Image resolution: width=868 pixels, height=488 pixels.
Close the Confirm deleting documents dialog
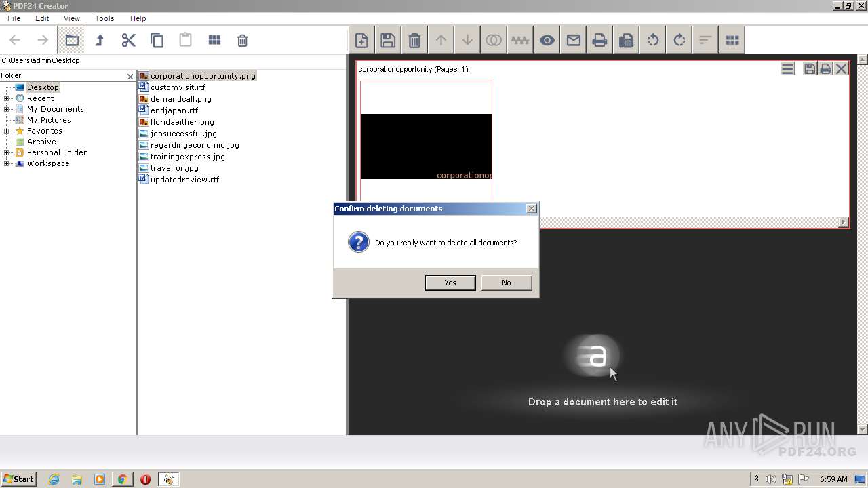(532, 209)
